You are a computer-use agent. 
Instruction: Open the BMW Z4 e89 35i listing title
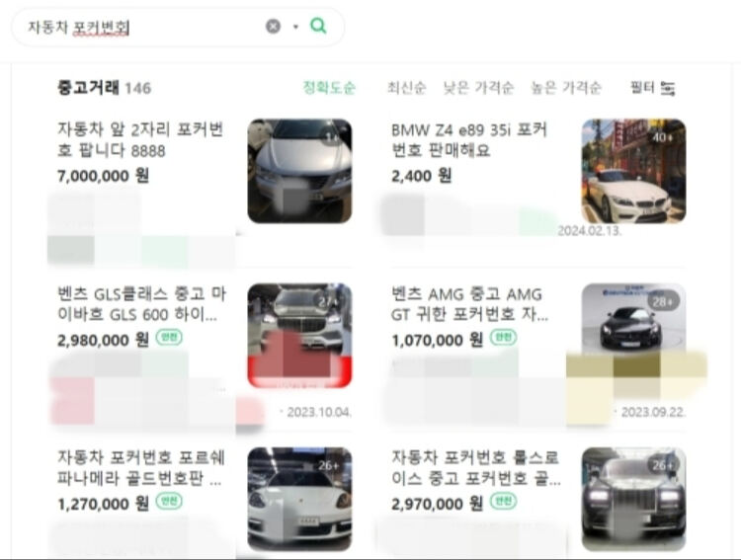point(469,140)
